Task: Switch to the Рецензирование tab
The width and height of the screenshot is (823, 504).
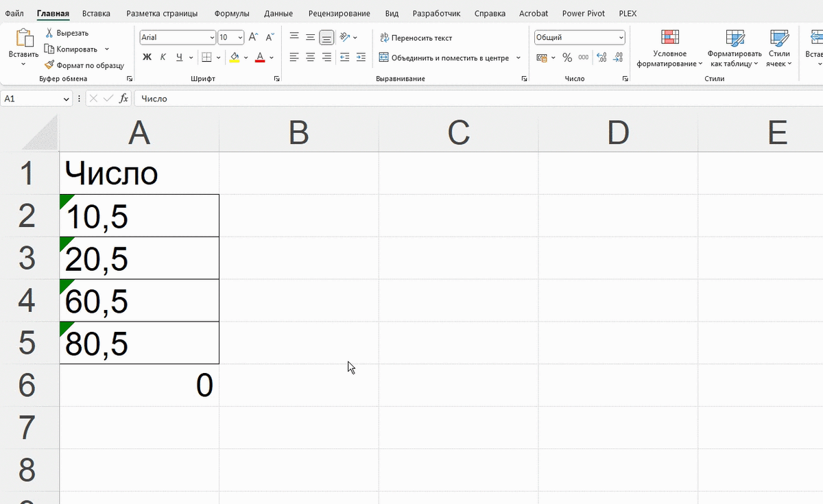Action: (x=339, y=13)
